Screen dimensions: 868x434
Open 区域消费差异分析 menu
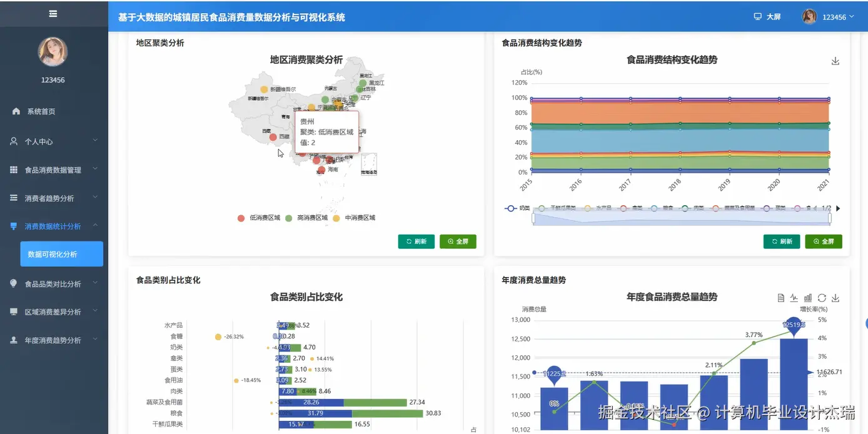point(54,311)
